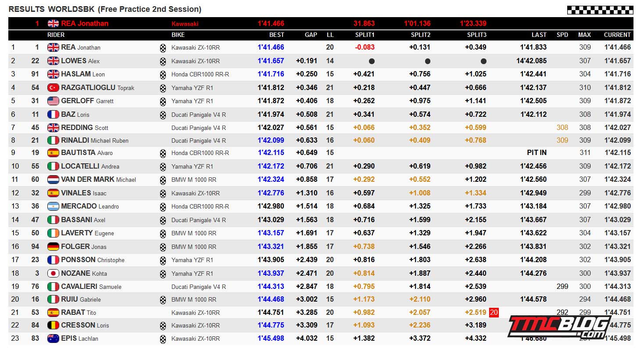Click the SPD column header
Image resolution: width=644 pixels, height=353 pixels.
point(562,35)
